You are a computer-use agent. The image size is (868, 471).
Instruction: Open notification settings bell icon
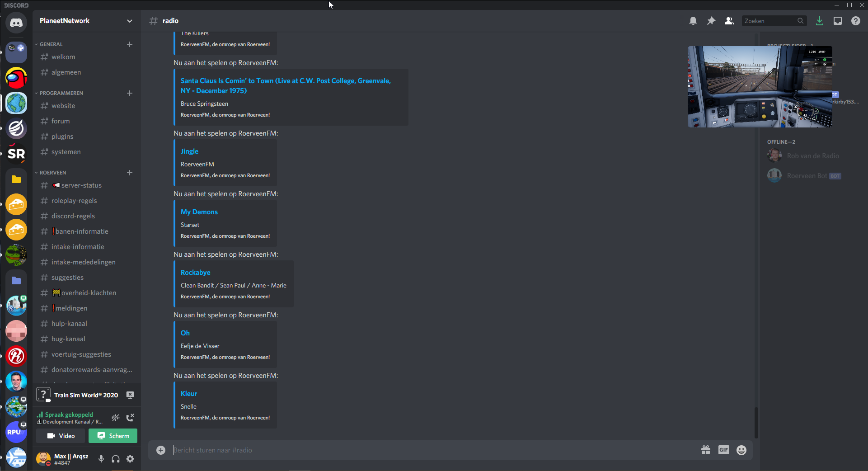click(x=693, y=21)
